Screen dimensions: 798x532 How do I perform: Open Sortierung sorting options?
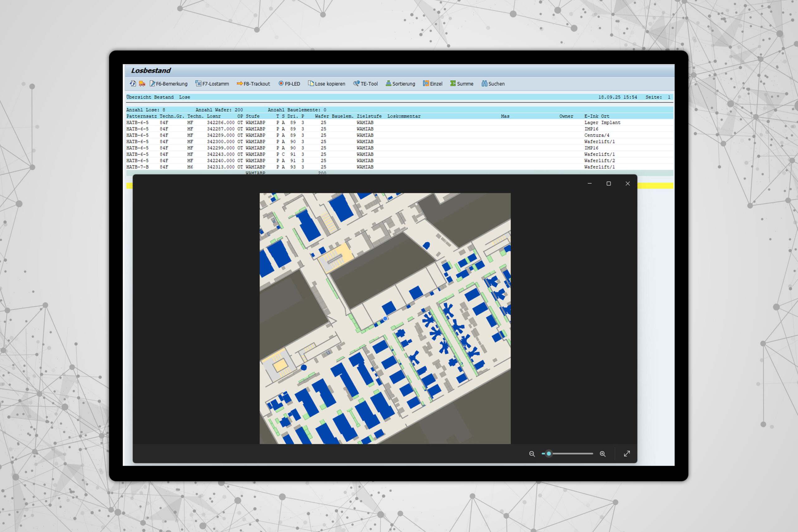click(400, 84)
